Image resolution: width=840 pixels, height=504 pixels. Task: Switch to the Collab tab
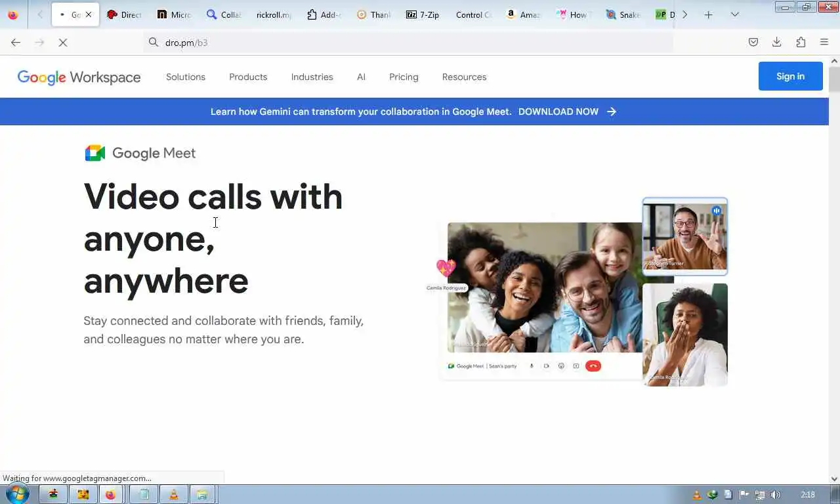click(224, 14)
